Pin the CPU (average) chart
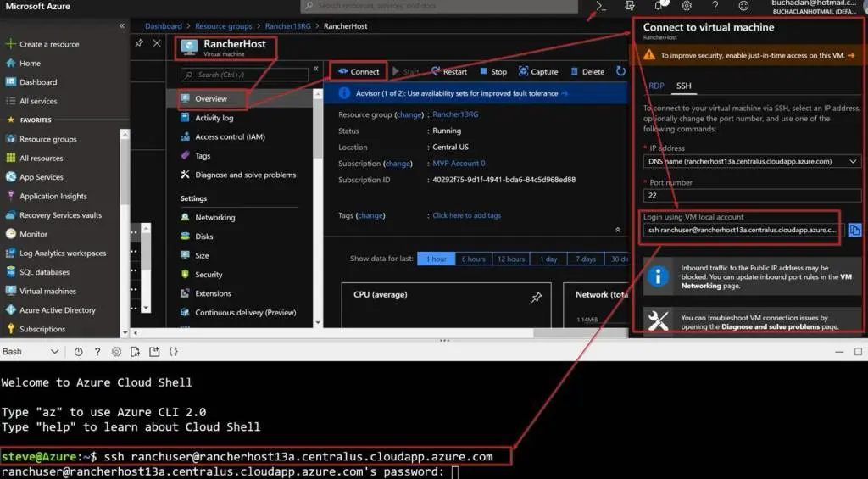This screenshot has height=479, width=868. point(536,298)
